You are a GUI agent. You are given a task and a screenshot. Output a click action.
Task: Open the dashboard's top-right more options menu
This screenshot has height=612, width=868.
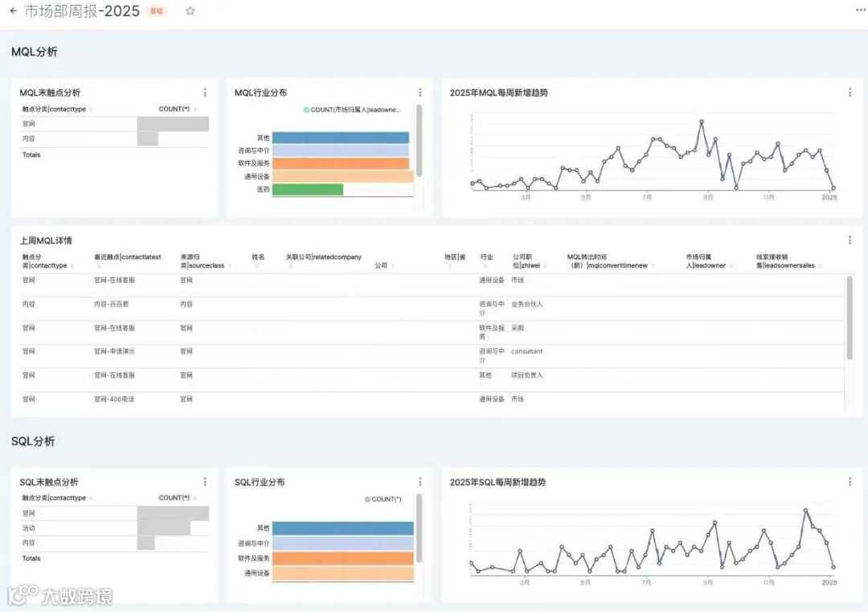pos(860,10)
